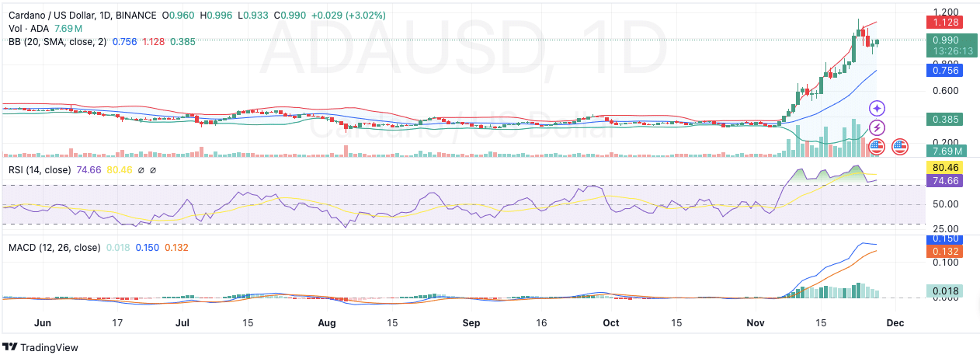Click the purple star event icon

877,109
